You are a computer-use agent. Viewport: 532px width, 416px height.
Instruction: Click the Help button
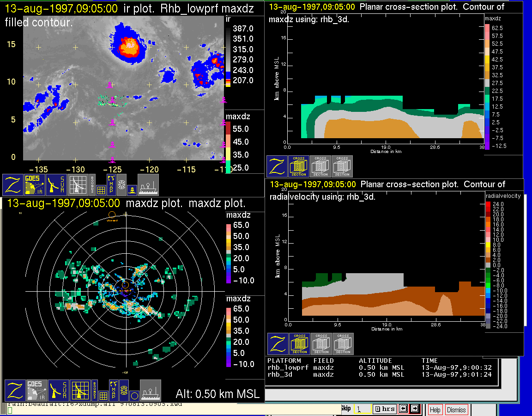435,410
